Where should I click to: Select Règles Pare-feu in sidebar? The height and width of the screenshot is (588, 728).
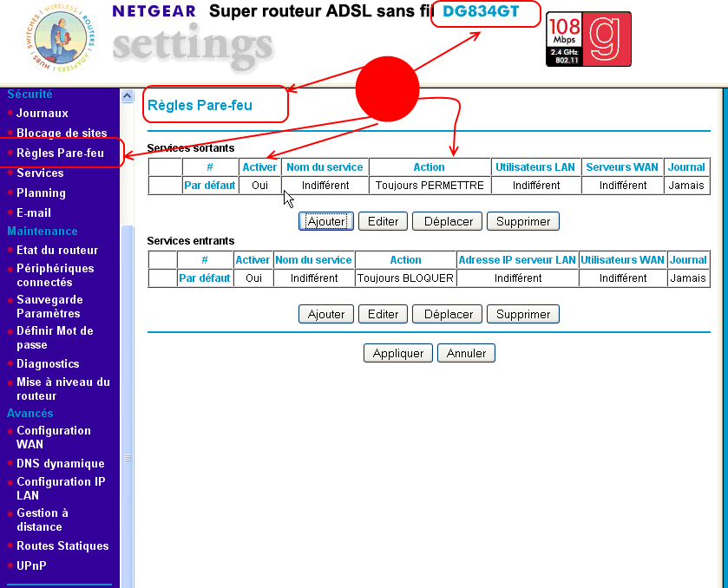point(61,154)
